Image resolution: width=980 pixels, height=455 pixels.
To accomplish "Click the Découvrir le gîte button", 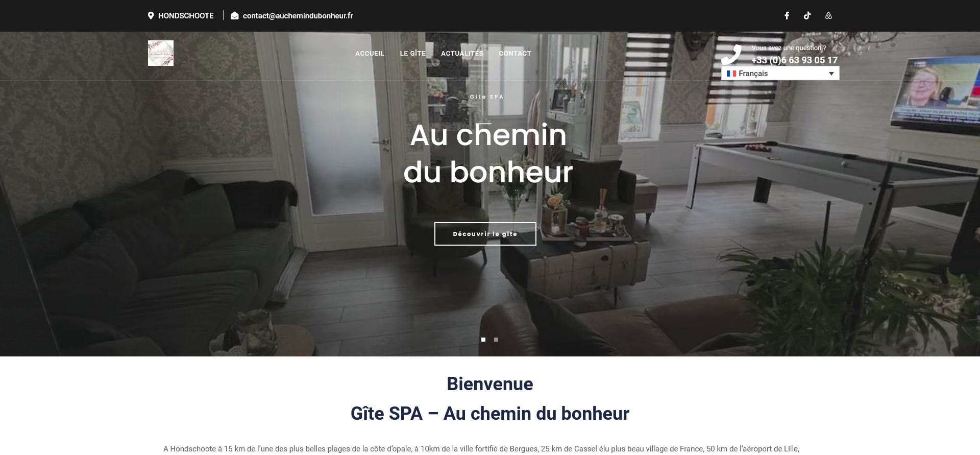I will coord(485,234).
